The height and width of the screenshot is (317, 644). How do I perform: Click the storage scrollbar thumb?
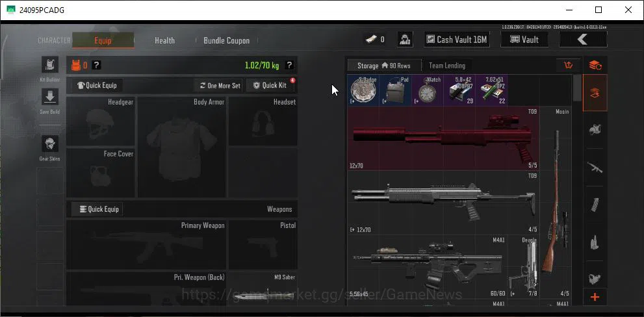coord(577,88)
